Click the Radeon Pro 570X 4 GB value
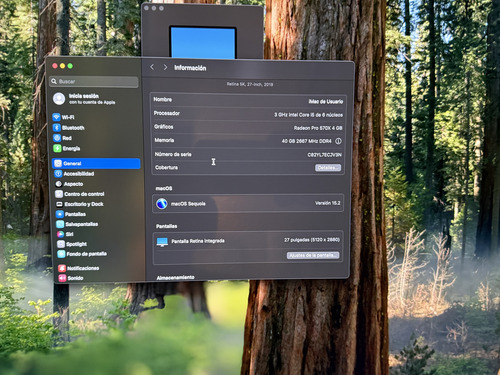 [x=318, y=128]
